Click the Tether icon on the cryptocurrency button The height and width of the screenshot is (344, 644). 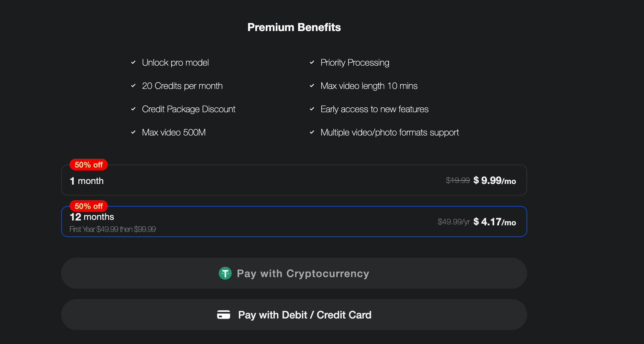pos(225,273)
